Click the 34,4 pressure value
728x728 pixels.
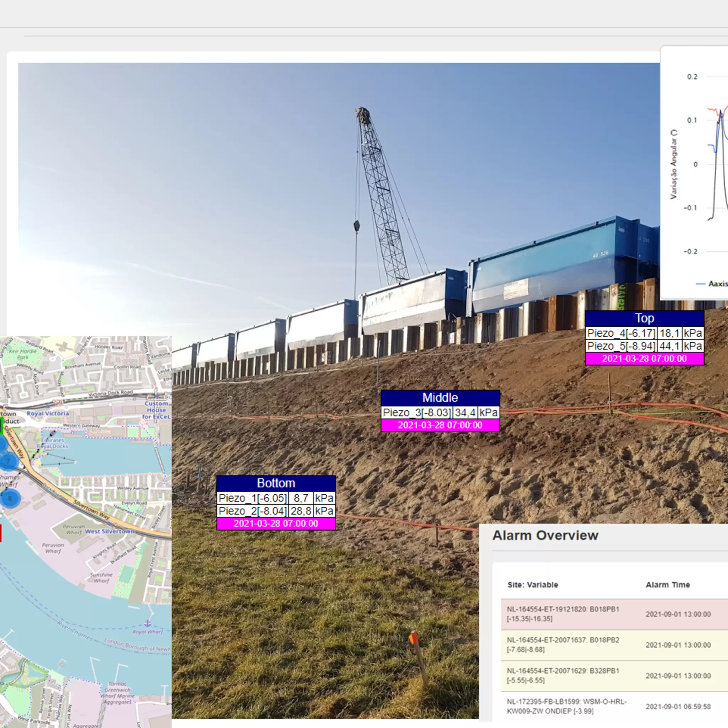(465, 413)
